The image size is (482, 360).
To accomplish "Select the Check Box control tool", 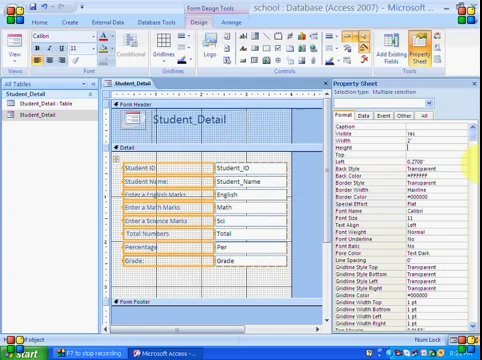I will pos(278,49).
